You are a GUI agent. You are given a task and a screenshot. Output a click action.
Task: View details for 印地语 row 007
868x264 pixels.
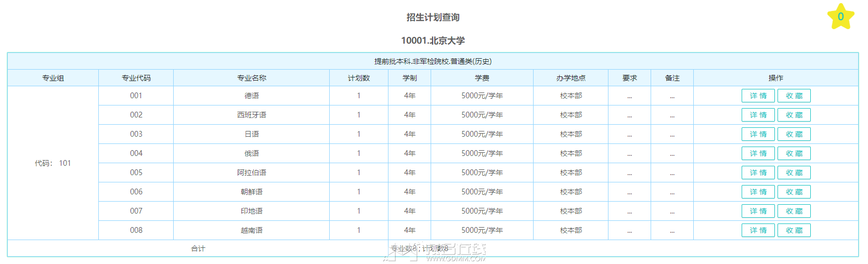pyautogui.click(x=758, y=211)
